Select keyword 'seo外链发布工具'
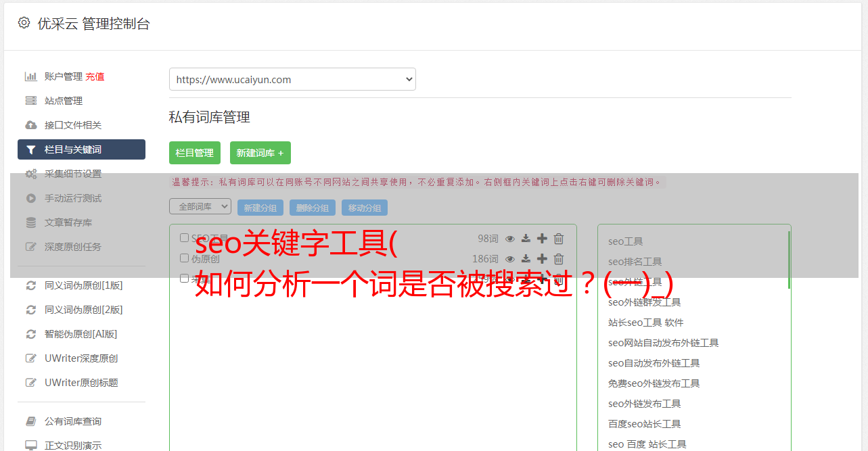This screenshot has width=868, height=451. pyautogui.click(x=645, y=404)
